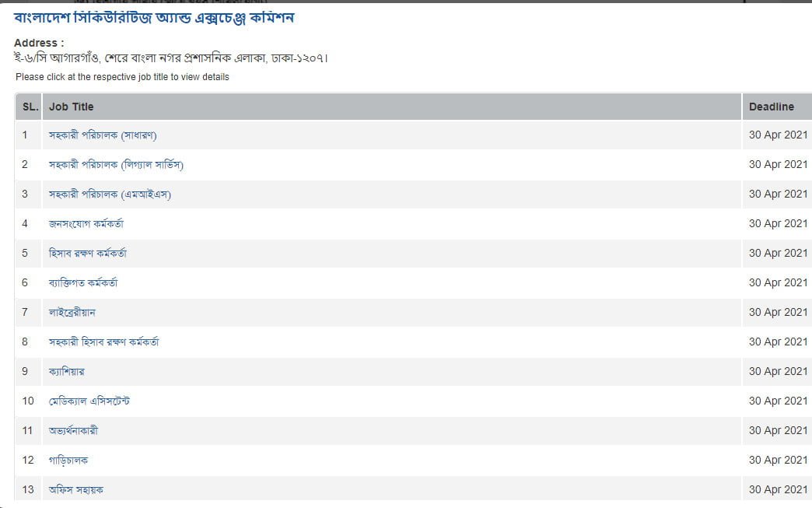Open the সহকারী পরিচালক (সাধারণ) job link
Image resolution: width=812 pixels, height=508 pixels.
coord(103,135)
